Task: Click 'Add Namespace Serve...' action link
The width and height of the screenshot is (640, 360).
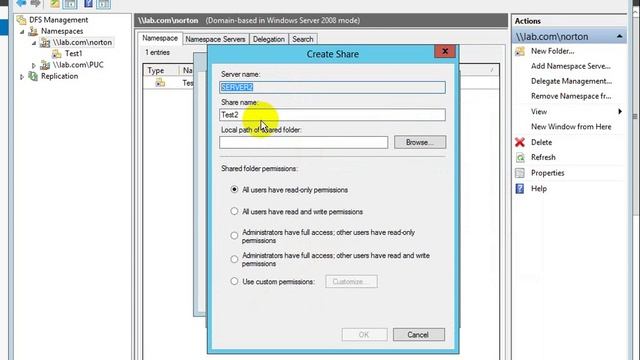Action: (x=571, y=66)
